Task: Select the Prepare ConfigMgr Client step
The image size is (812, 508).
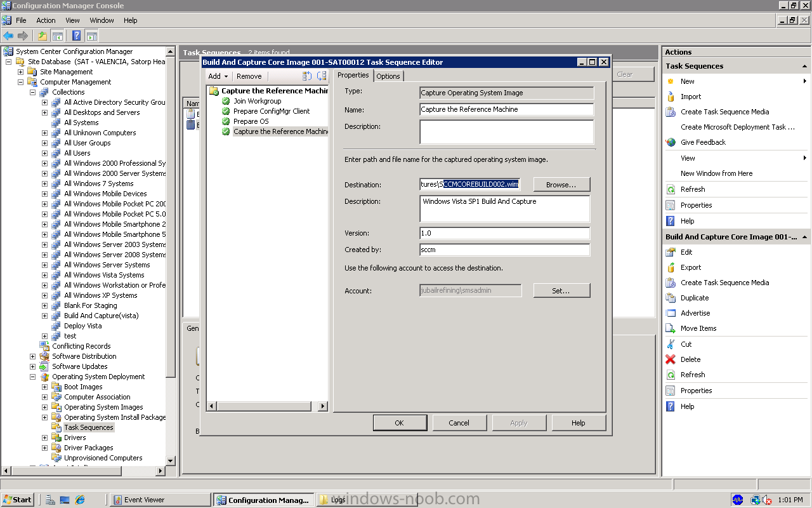Action: 272,111
